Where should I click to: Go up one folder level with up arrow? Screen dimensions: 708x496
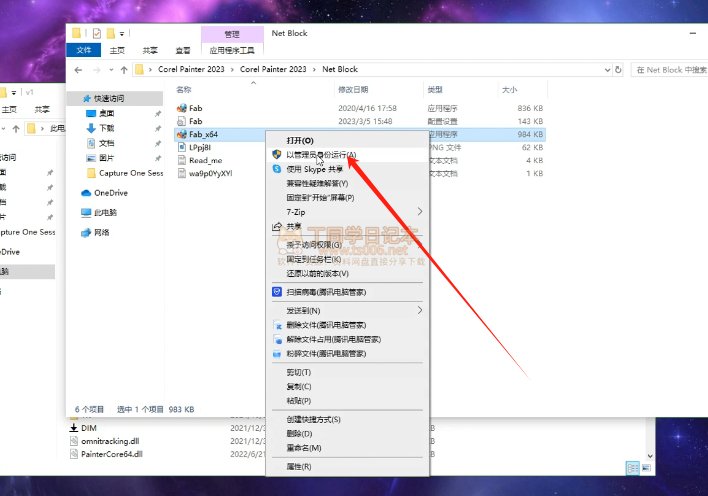(x=124, y=70)
